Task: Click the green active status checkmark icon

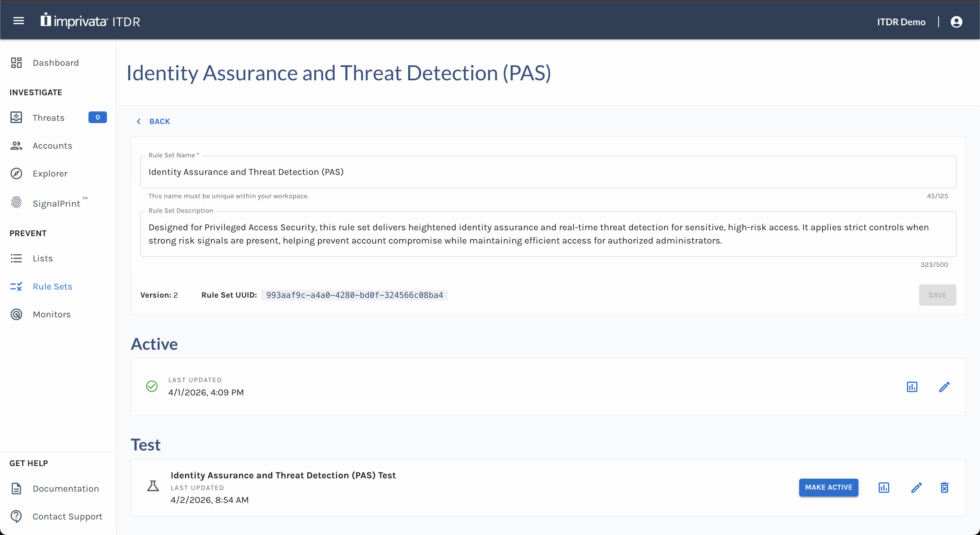Action: 152,386
